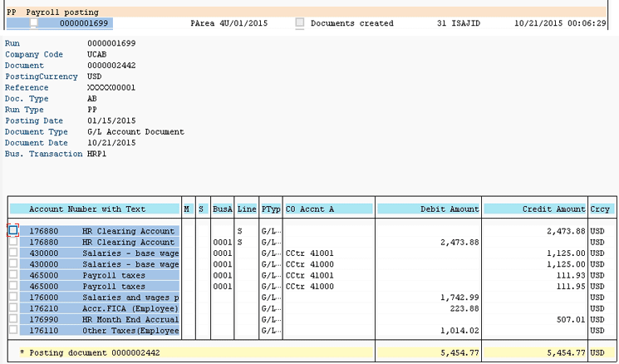Image resolution: width=619 pixels, height=364 pixels.
Task: Check the HR Month End Accrual row checkbox
Action: pyautogui.click(x=13, y=319)
